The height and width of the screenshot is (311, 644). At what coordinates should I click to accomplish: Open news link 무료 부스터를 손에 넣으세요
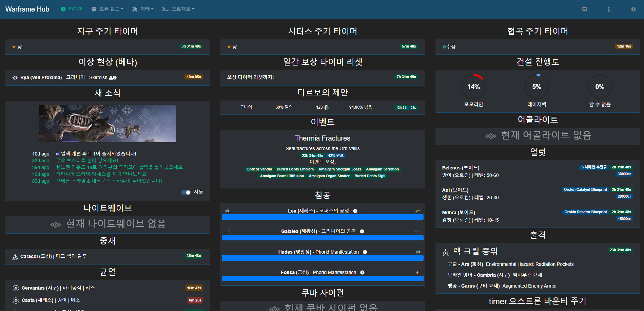coord(87,161)
